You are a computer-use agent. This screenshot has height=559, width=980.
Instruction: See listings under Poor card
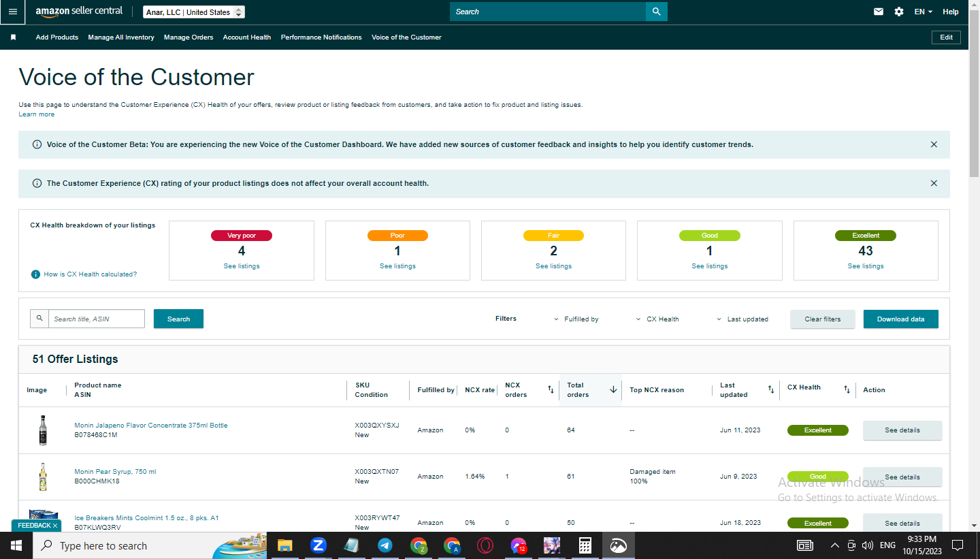point(397,266)
